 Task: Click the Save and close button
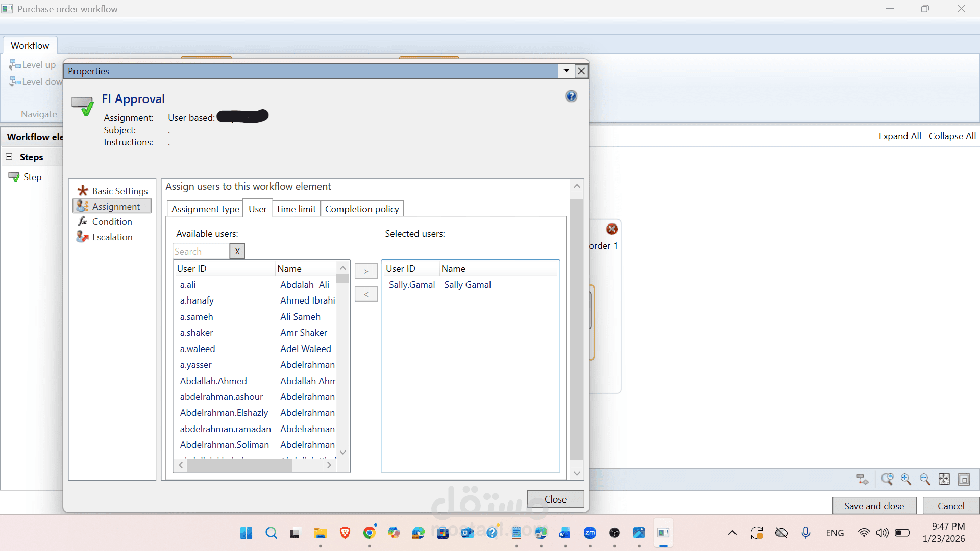click(874, 506)
